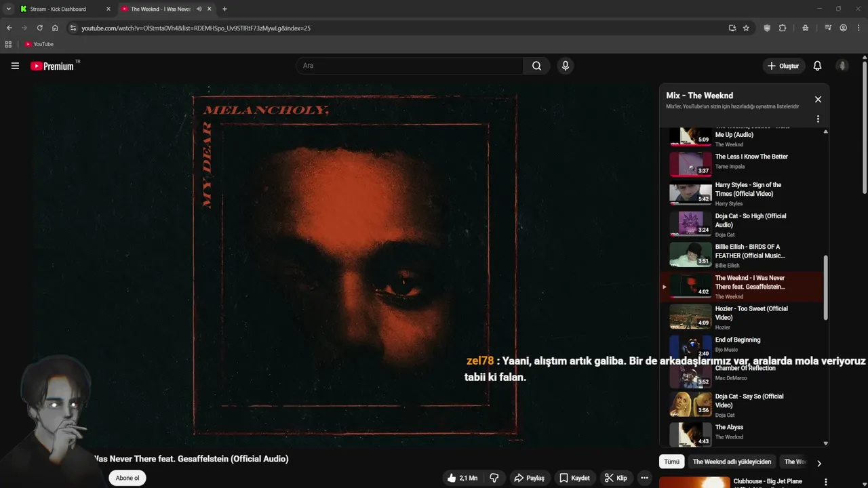Viewport: 868px width, 488px height.
Task: Open browser media control icon
Action: pos(828,28)
